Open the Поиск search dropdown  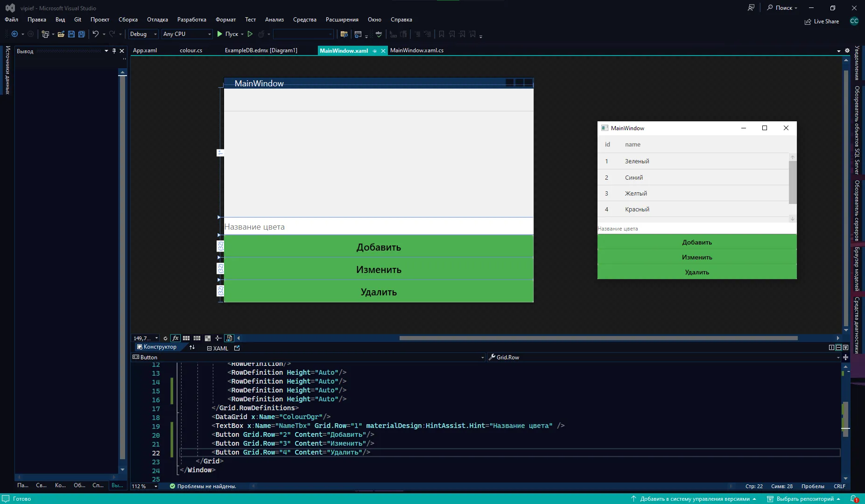[x=782, y=8]
